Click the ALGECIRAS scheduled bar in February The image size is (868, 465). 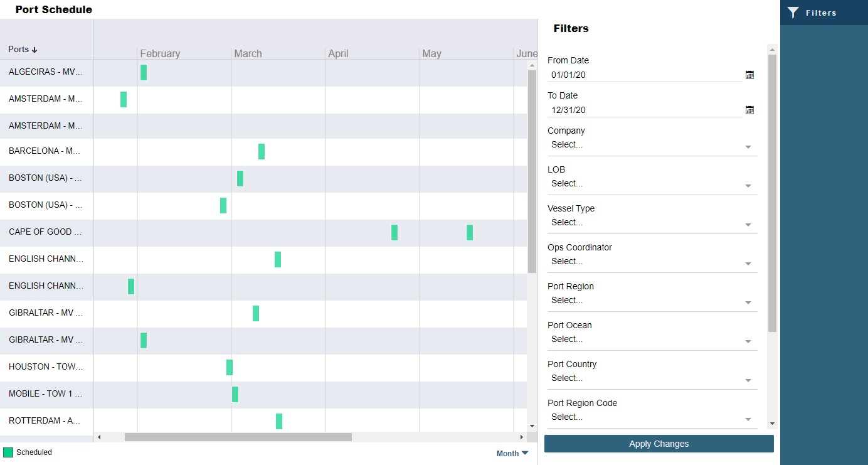144,72
